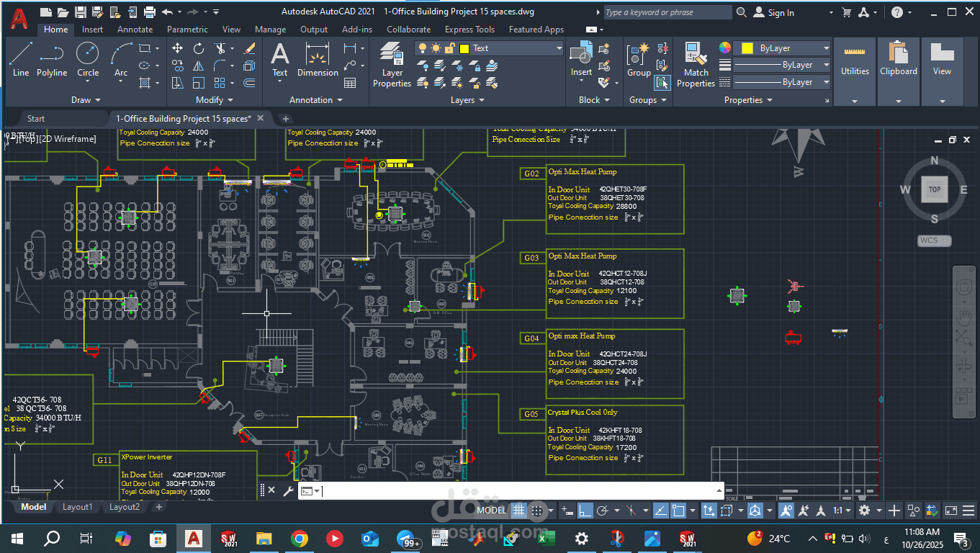
Task: Click the yellow layer color swatch beside Text
Action: 464,48
